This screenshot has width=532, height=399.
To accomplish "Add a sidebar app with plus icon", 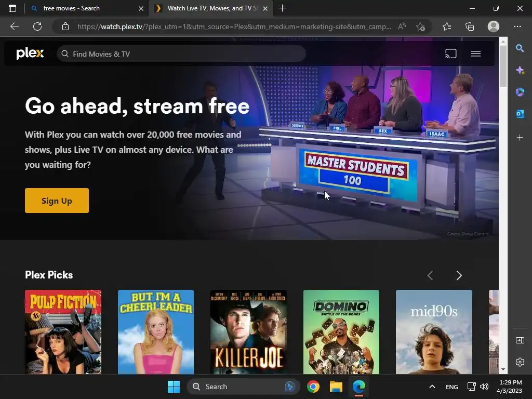I will coord(520,137).
